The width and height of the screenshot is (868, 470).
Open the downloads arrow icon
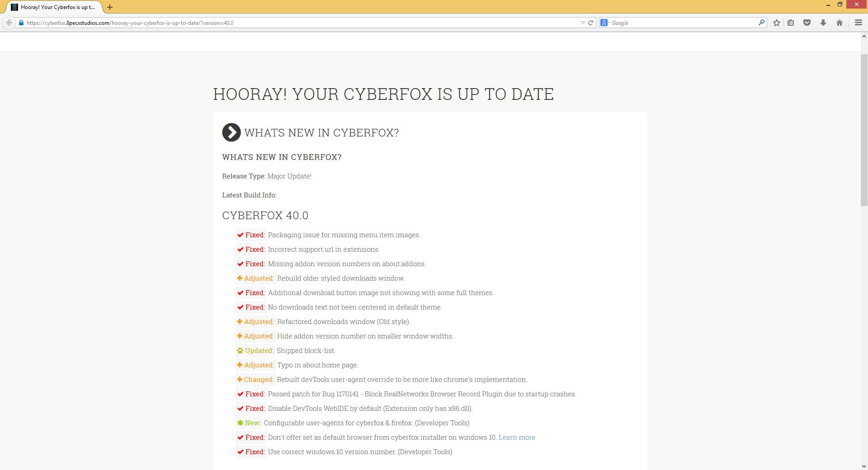(x=823, y=23)
